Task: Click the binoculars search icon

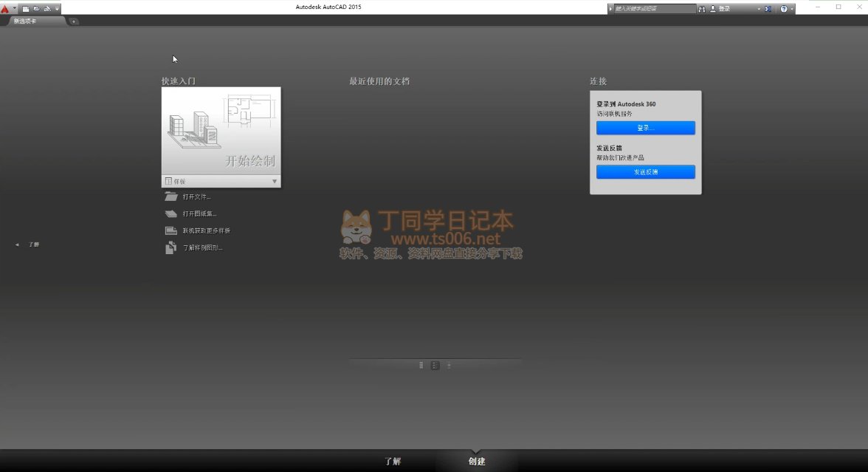Action: [x=702, y=9]
